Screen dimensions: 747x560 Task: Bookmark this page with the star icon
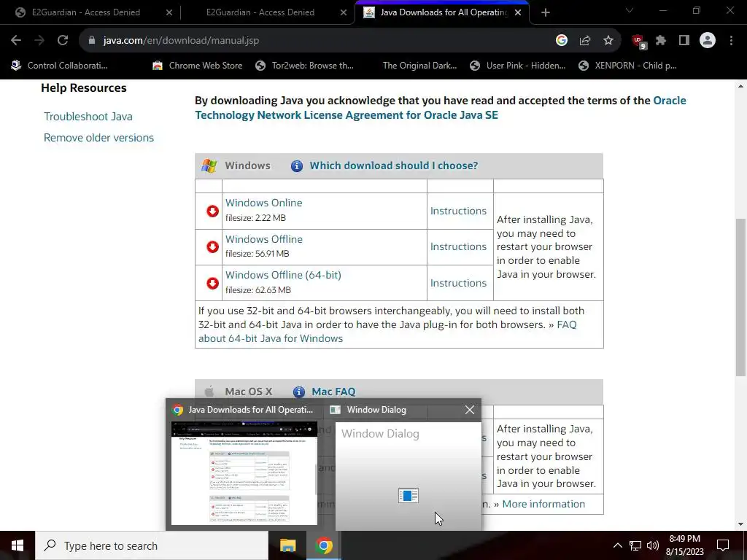[608, 41]
